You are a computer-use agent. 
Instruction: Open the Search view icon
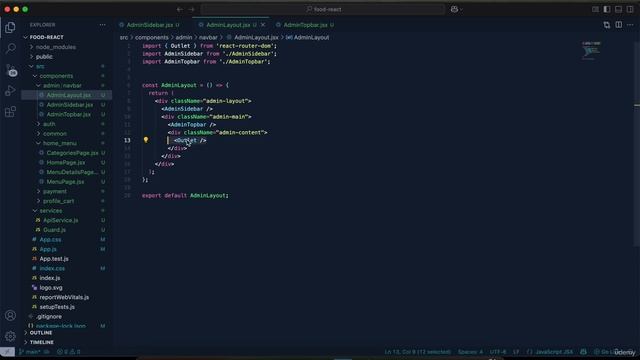click(x=10, y=49)
